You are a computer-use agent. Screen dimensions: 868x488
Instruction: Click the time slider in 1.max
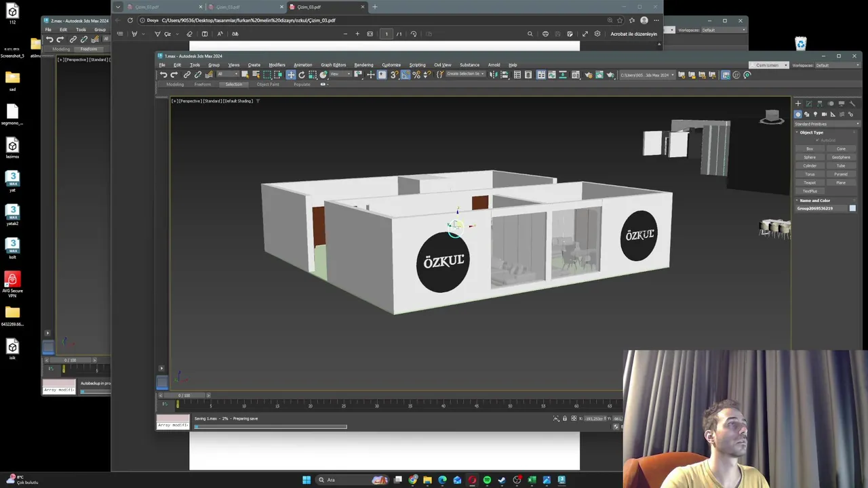coord(184,395)
